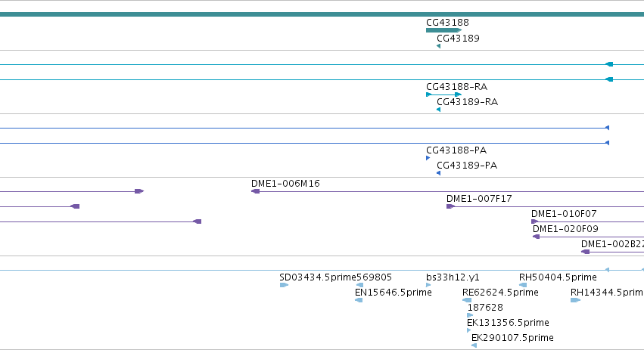Click the RE62624.5prime label
The width and height of the screenshot is (644, 350).
(x=500, y=293)
